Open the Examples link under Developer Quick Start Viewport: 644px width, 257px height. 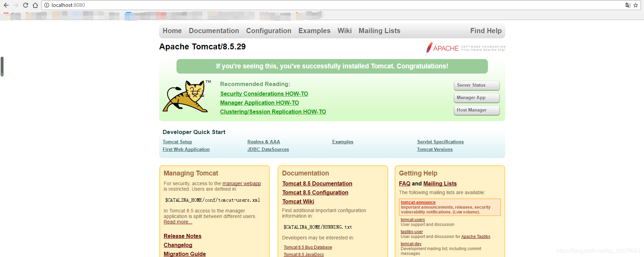343,142
